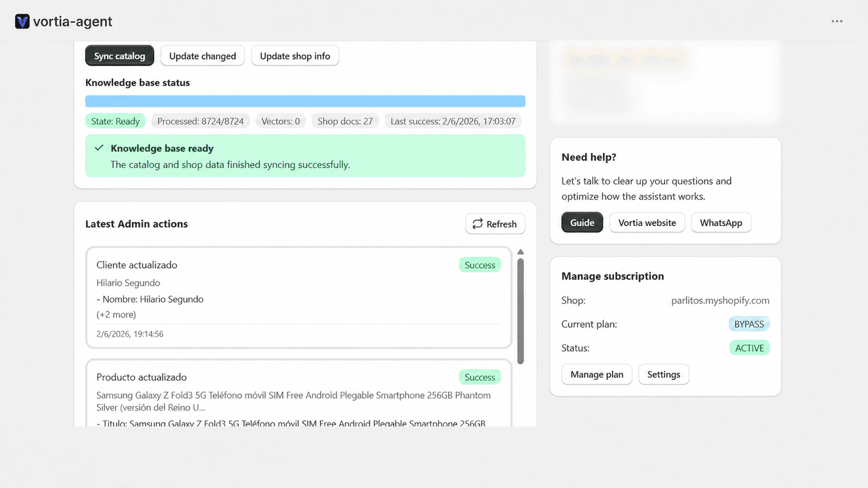This screenshot has width=868, height=488.
Task: Click Update shop info
Action: pyautogui.click(x=295, y=56)
